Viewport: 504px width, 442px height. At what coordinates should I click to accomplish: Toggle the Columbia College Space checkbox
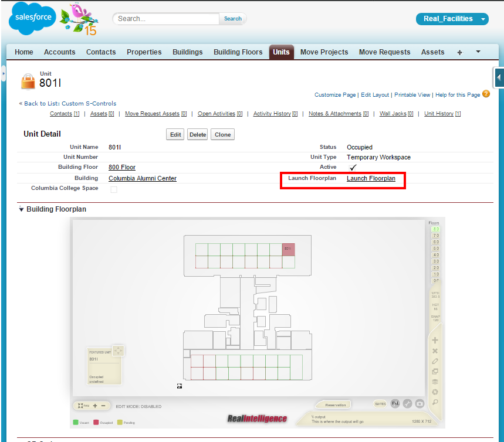[114, 189]
